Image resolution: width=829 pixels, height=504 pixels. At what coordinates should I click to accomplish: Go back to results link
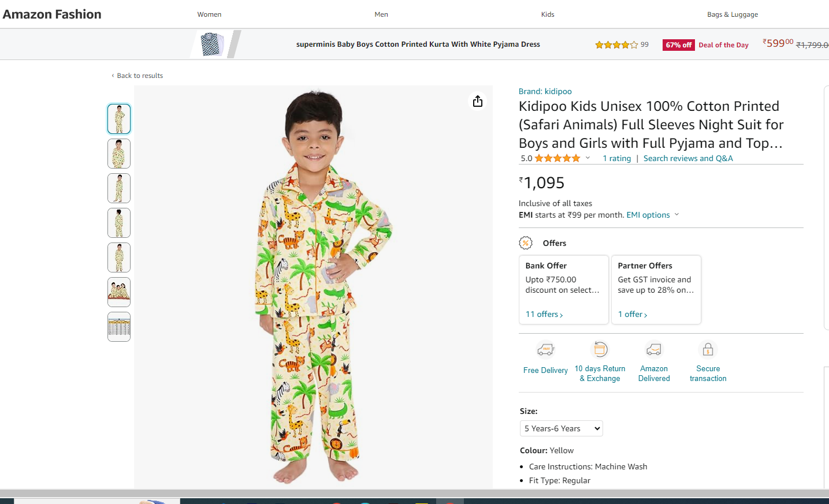click(139, 76)
